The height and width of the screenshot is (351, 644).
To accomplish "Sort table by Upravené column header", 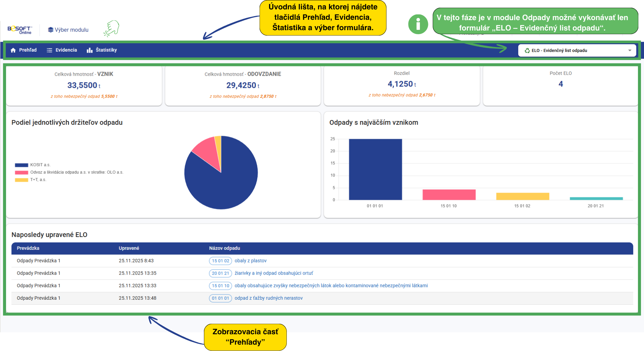I will pyautogui.click(x=129, y=248).
